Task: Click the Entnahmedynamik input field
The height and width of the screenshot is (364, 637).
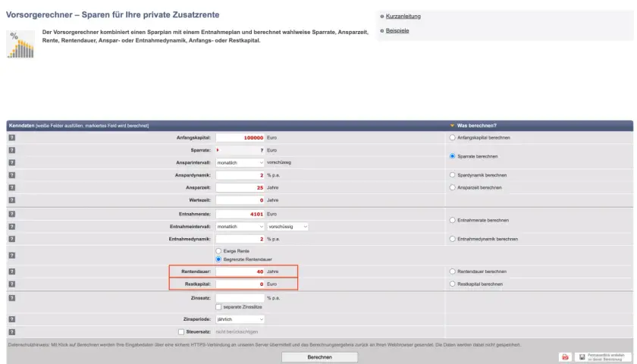Action: click(240, 239)
